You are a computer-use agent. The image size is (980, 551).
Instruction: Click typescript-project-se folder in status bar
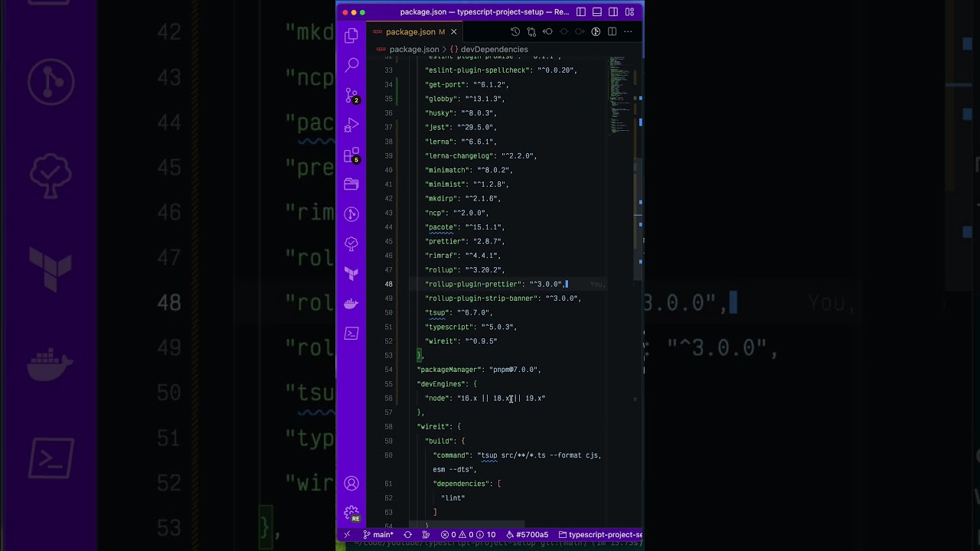click(600, 534)
